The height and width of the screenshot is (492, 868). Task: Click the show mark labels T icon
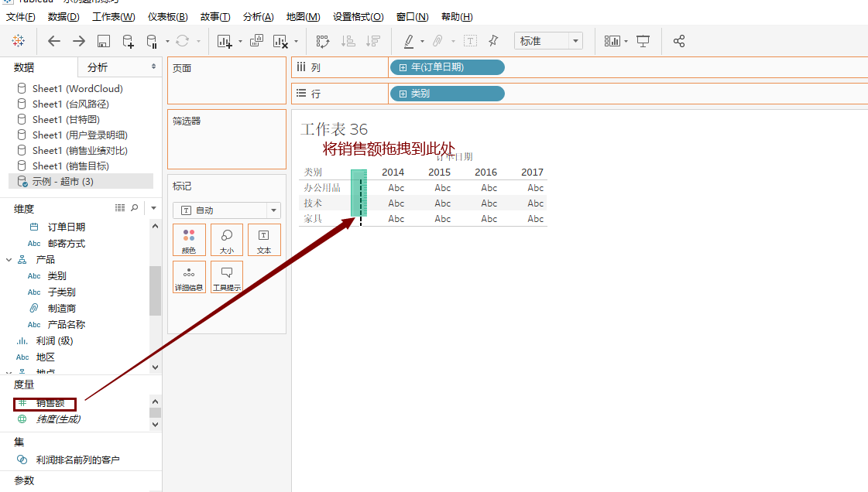click(x=470, y=41)
